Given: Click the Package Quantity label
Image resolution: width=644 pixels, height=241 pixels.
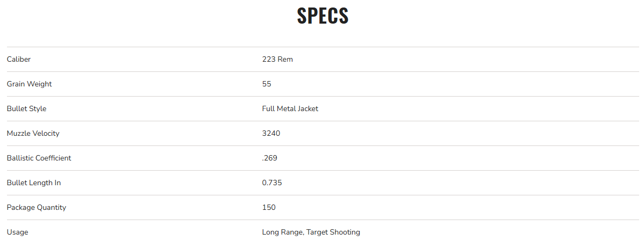Looking at the screenshot, I should tap(37, 208).
